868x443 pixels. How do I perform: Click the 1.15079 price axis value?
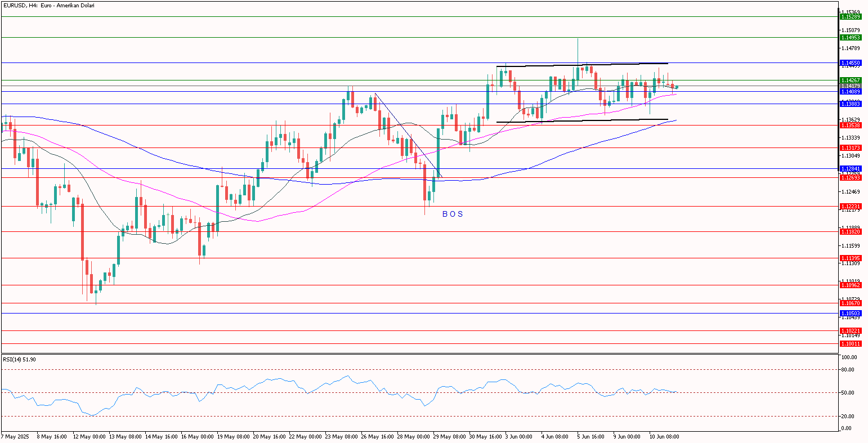tap(851, 30)
